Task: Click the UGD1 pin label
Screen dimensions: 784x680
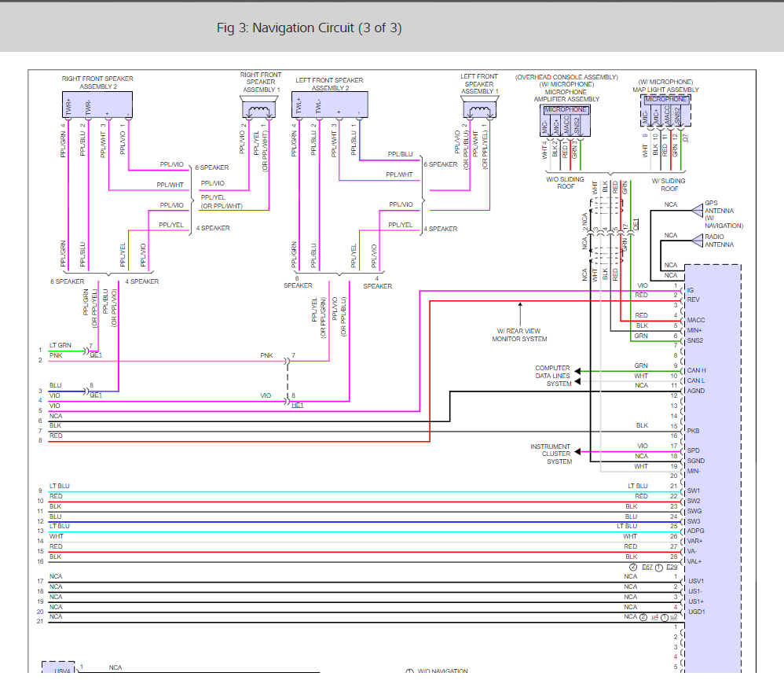Action: (x=696, y=612)
